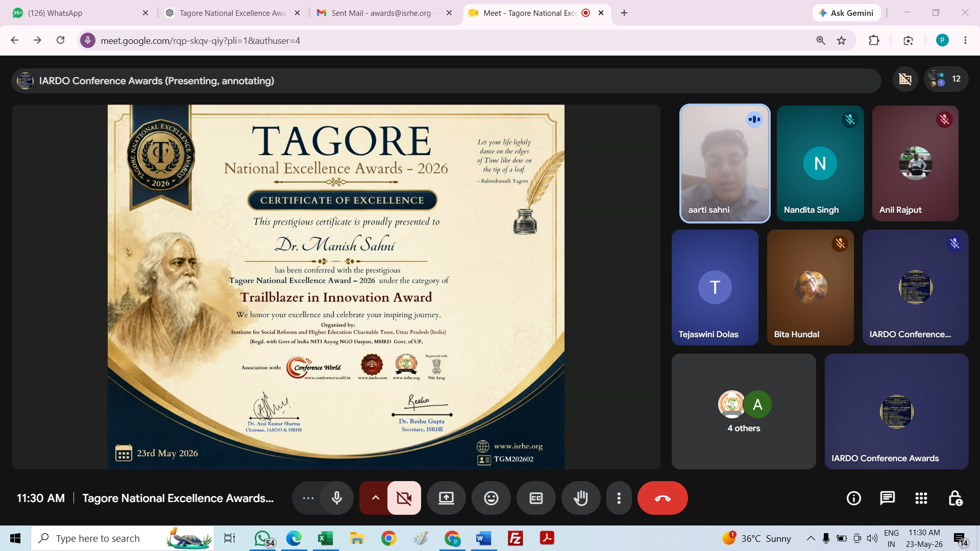Image resolution: width=980 pixels, height=551 pixels.
Task: Click the Ask Gemini button
Action: [846, 13]
